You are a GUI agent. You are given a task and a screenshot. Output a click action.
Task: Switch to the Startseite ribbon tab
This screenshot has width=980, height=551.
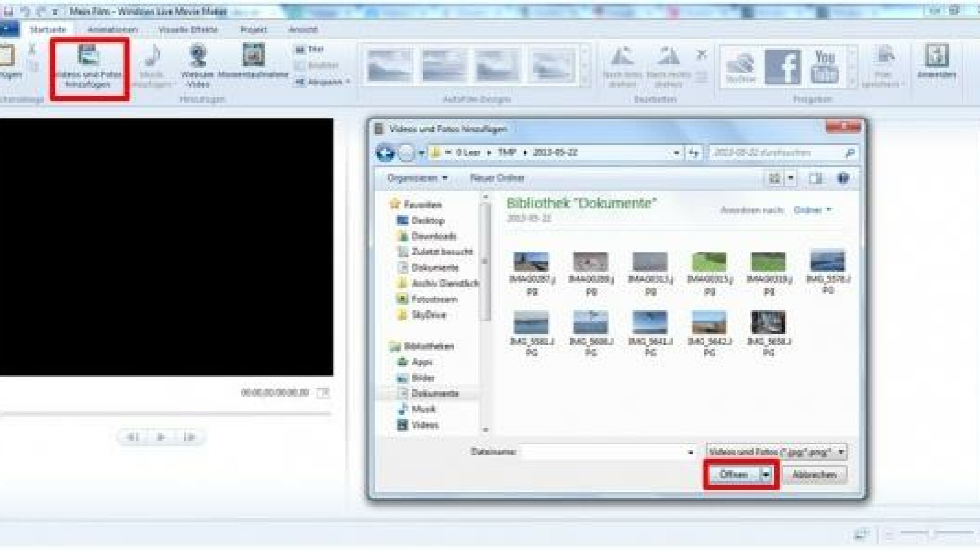[47, 29]
